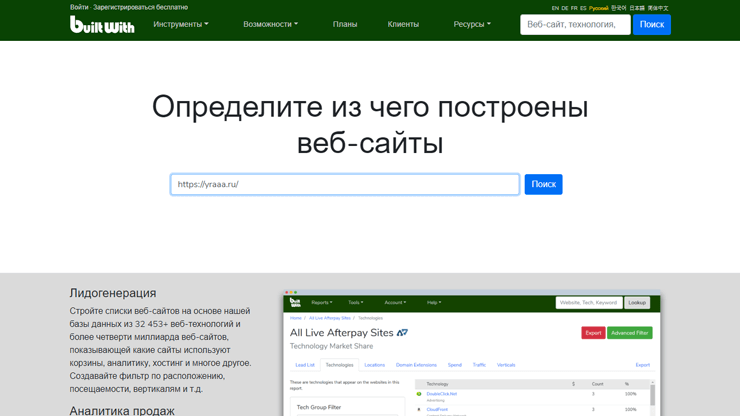Click the BuiltWith logo in the header
Screen dimensions: 740x416
coord(102,25)
